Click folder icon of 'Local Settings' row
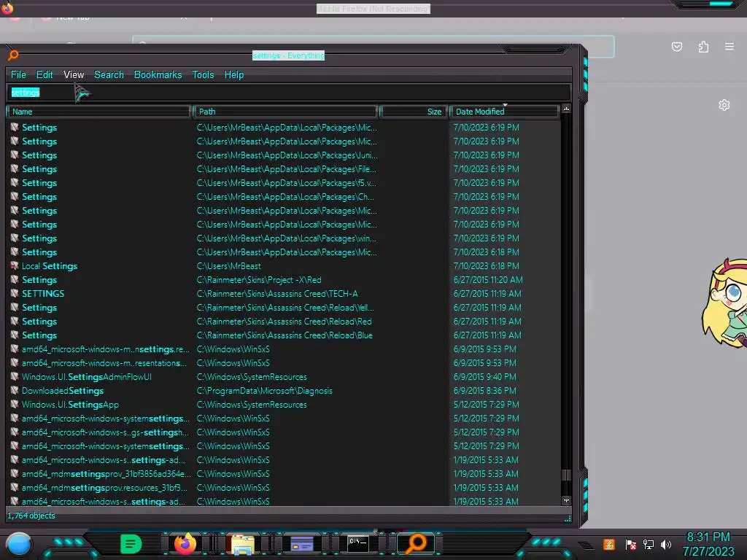747x560 pixels. (15, 266)
